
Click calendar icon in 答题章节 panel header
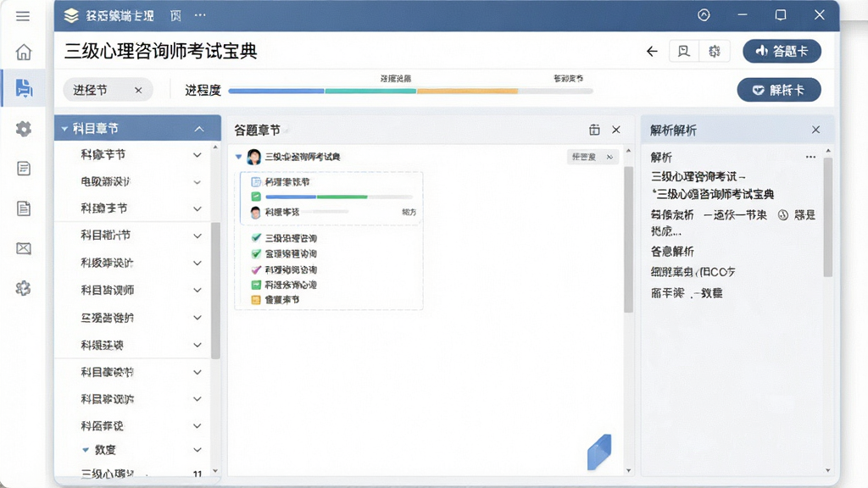click(594, 130)
